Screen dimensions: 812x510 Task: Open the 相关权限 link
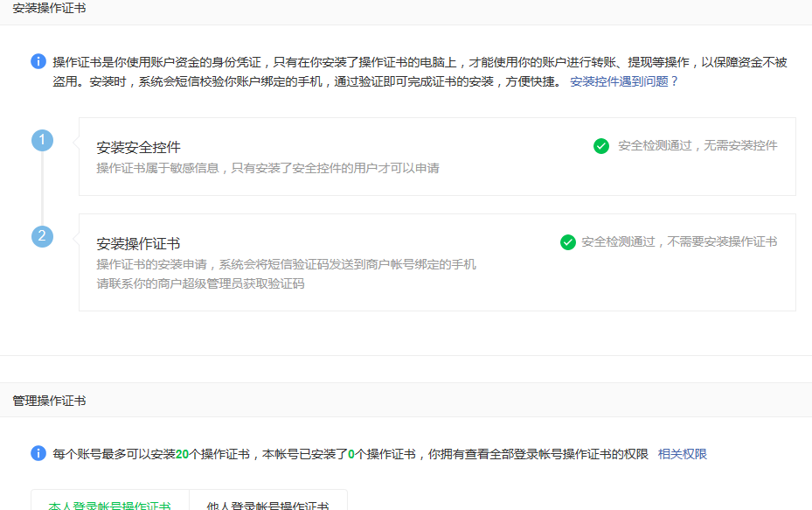tap(682, 454)
